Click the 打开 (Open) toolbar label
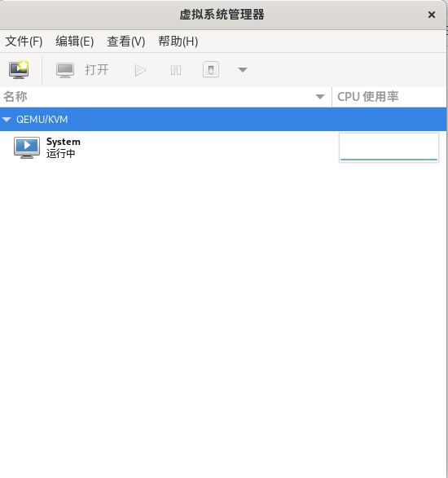The width and height of the screenshot is (448, 478). coord(97,70)
